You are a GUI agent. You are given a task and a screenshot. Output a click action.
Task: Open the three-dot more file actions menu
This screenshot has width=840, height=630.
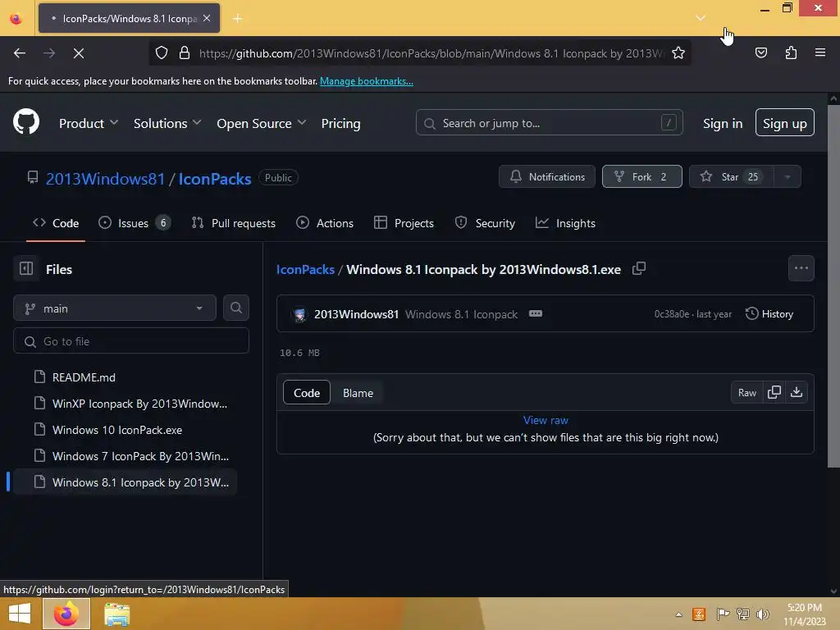click(801, 268)
